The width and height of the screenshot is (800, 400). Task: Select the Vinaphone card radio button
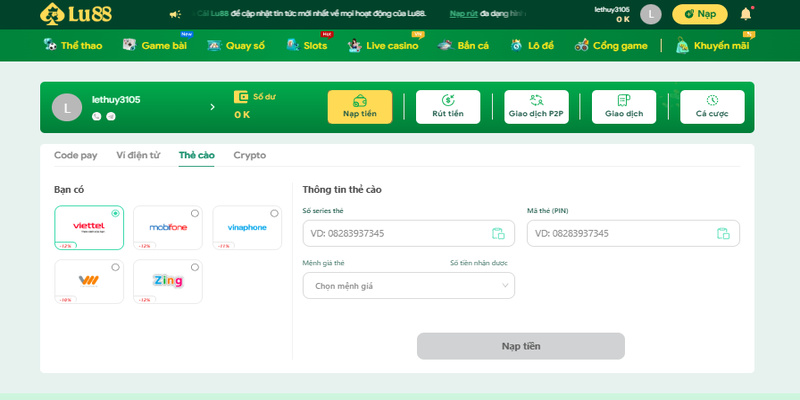click(x=274, y=213)
